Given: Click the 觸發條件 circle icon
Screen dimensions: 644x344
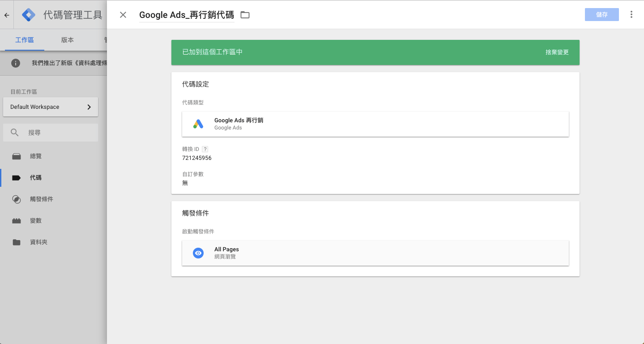Looking at the screenshot, I should click(x=17, y=199).
